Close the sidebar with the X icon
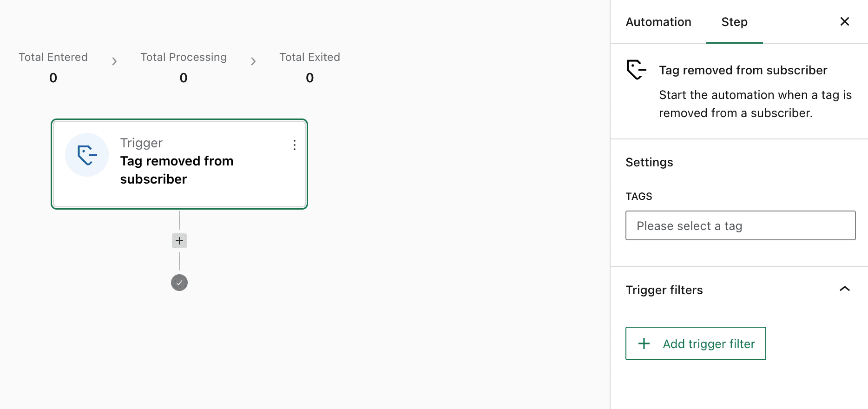The width and height of the screenshot is (868, 409). (845, 21)
